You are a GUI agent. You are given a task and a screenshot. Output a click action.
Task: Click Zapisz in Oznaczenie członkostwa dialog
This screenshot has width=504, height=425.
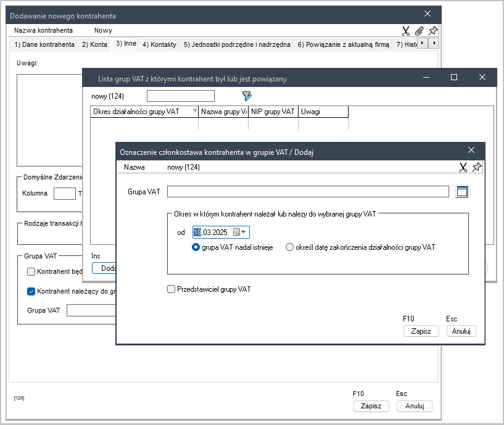pyautogui.click(x=421, y=331)
